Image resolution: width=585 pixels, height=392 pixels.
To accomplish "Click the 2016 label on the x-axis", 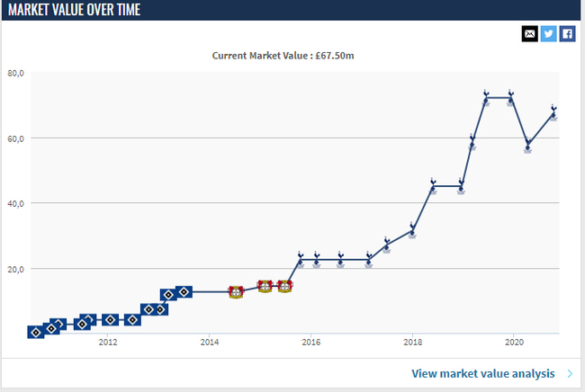I will point(310,343).
